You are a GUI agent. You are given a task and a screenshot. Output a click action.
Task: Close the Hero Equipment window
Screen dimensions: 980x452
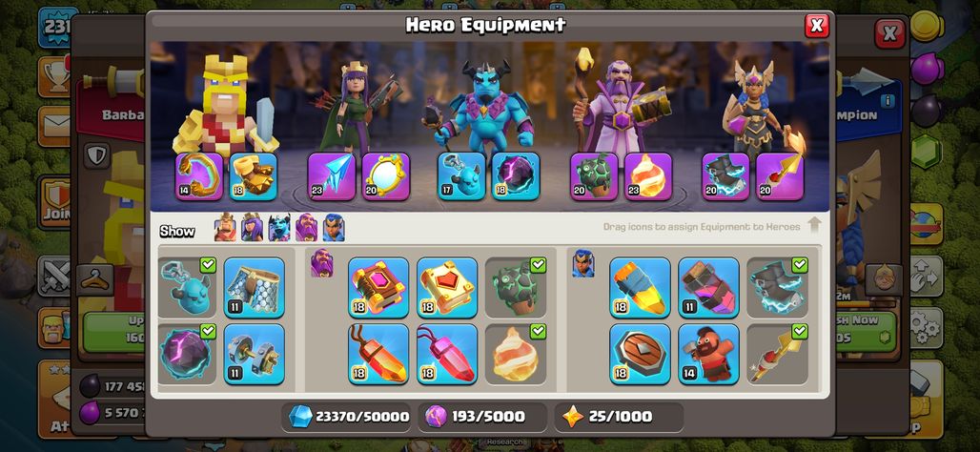coord(816,26)
